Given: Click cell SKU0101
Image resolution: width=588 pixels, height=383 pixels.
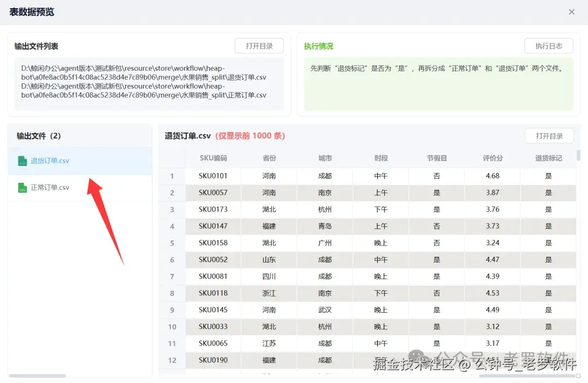Looking at the screenshot, I should [213, 176].
